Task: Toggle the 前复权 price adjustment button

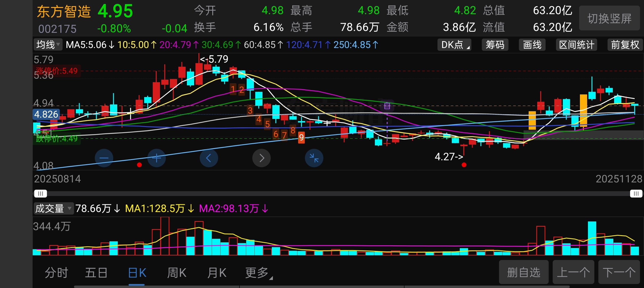Action: (625, 45)
